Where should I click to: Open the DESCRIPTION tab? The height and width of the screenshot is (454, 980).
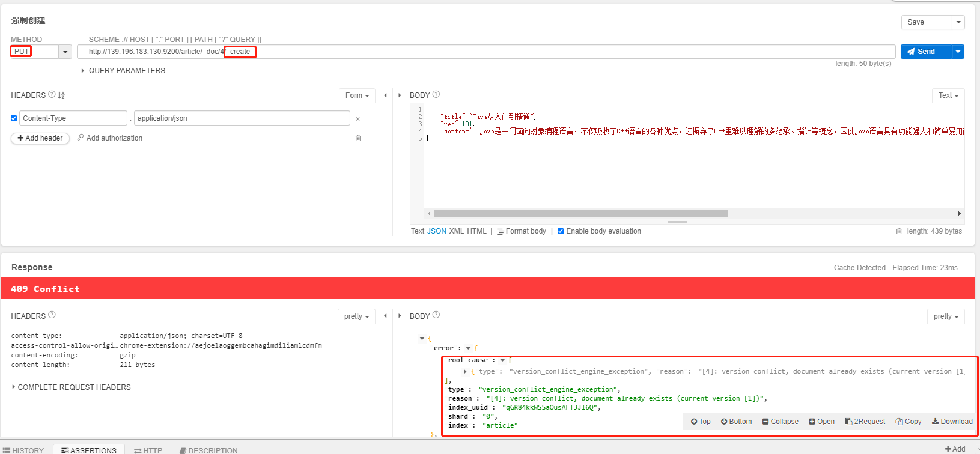click(208, 450)
